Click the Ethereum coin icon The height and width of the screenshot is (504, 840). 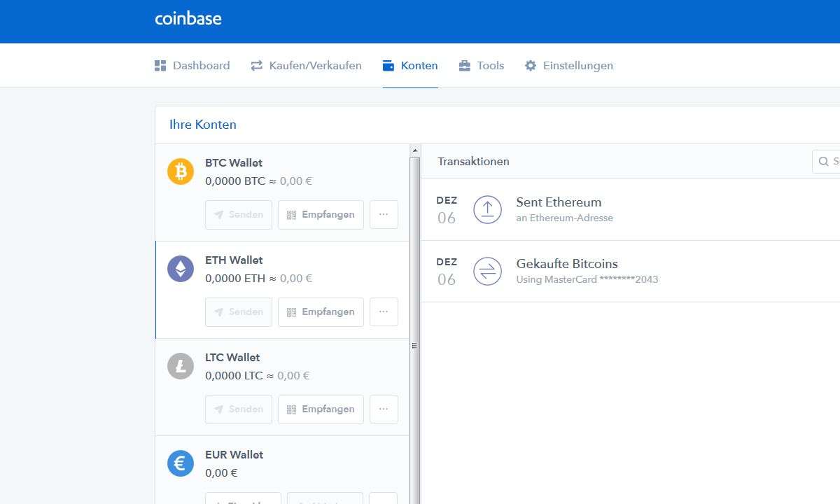point(181,269)
